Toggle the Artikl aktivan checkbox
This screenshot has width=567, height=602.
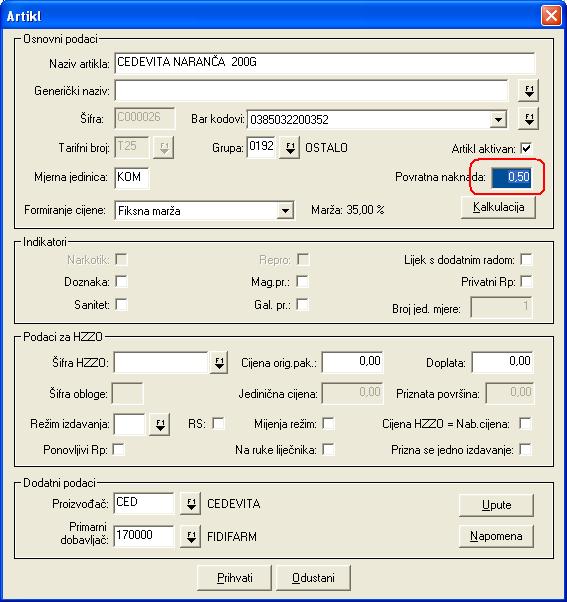tap(526, 148)
